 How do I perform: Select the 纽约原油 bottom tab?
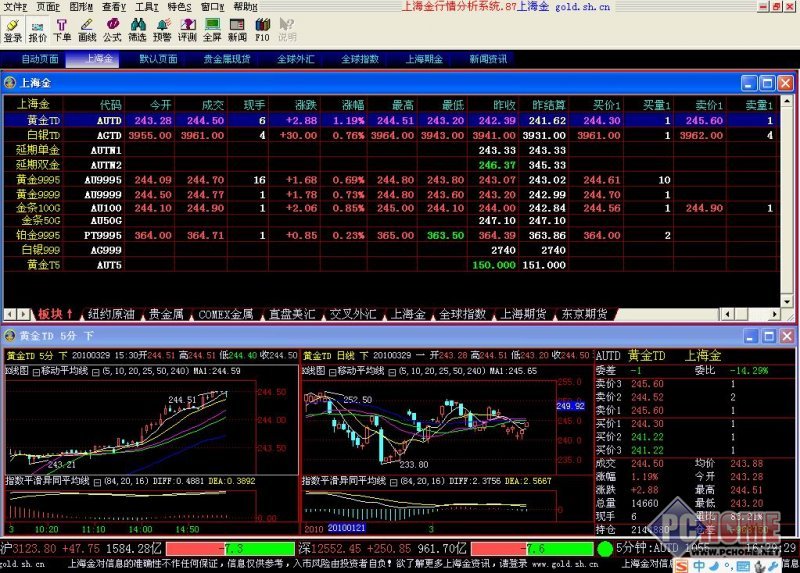coord(108,314)
